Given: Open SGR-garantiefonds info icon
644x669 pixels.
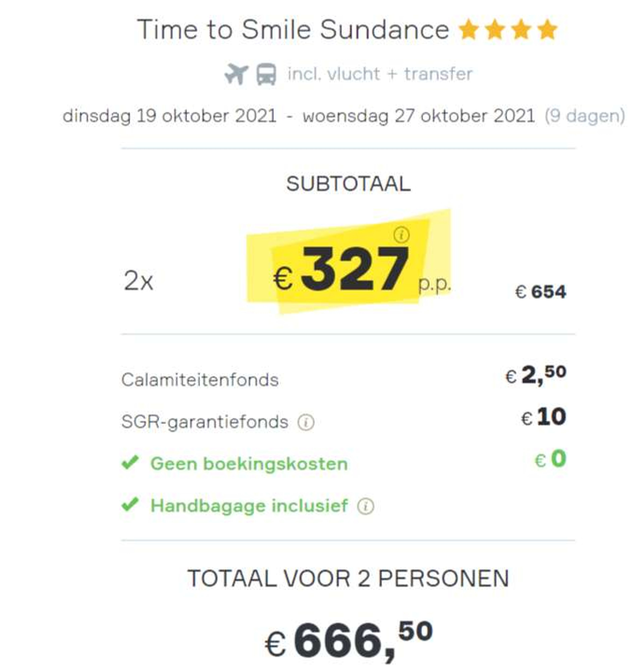Looking at the screenshot, I should coord(306,422).
